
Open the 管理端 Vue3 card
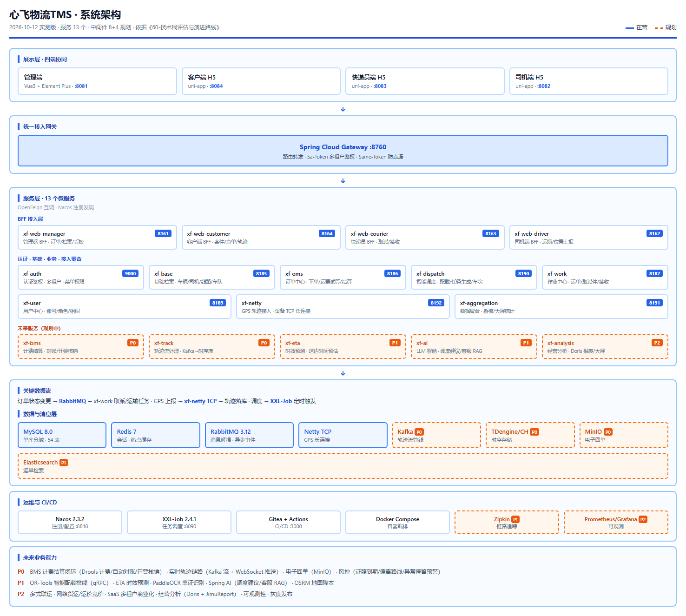[x=97, y=81]
